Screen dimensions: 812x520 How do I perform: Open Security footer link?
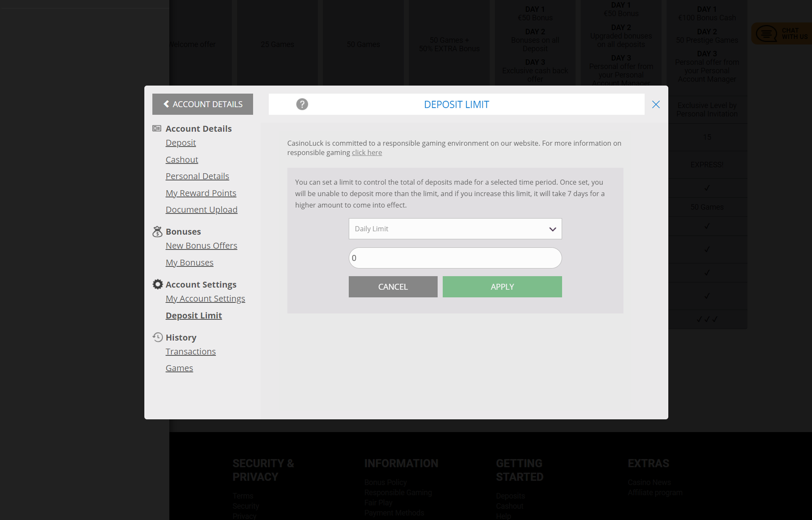click(x=246, y=506)
